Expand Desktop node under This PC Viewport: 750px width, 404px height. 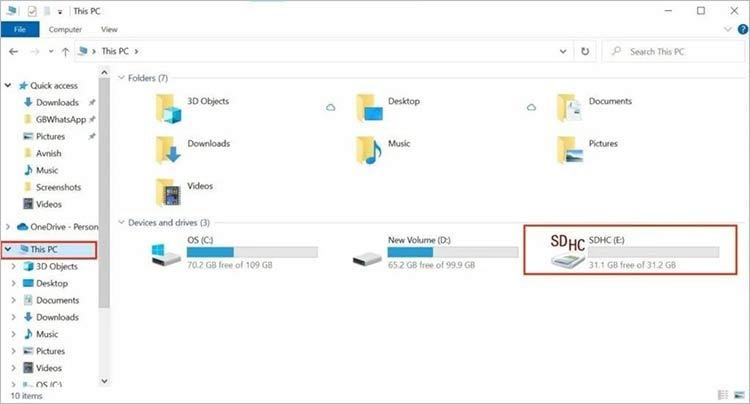13,283
